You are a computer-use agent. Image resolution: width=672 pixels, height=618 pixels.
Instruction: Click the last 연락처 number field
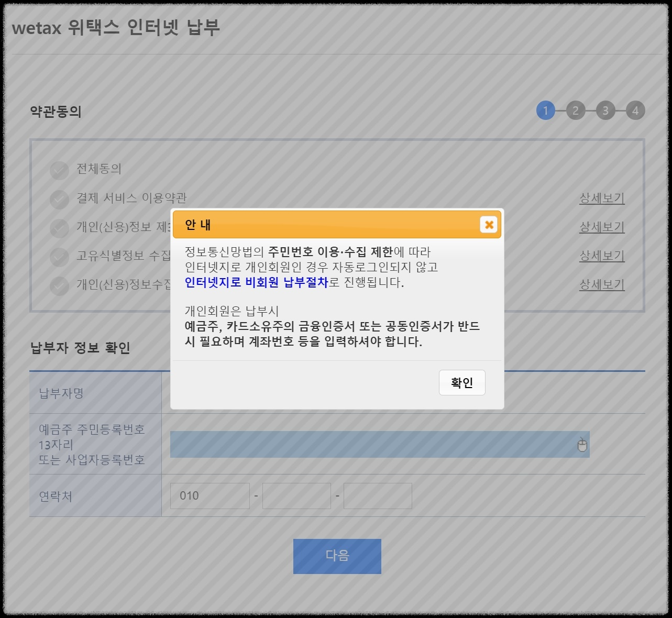378,496
